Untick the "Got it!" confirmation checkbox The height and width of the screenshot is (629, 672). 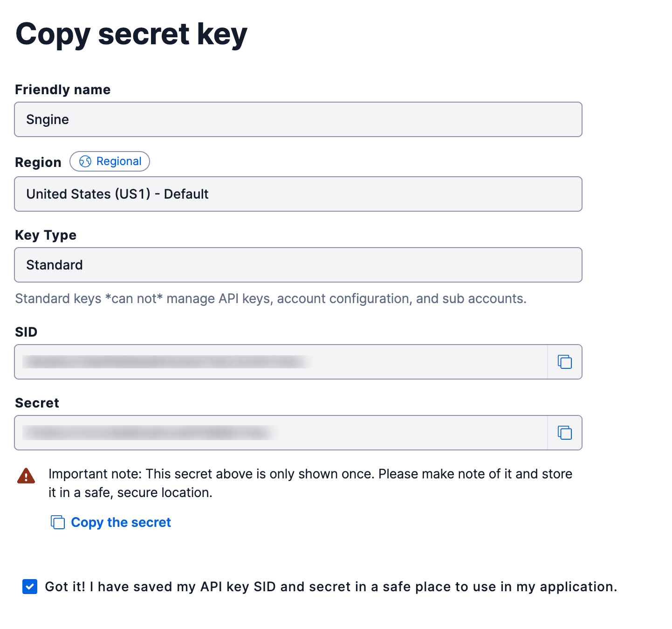(x=30, y=587)
